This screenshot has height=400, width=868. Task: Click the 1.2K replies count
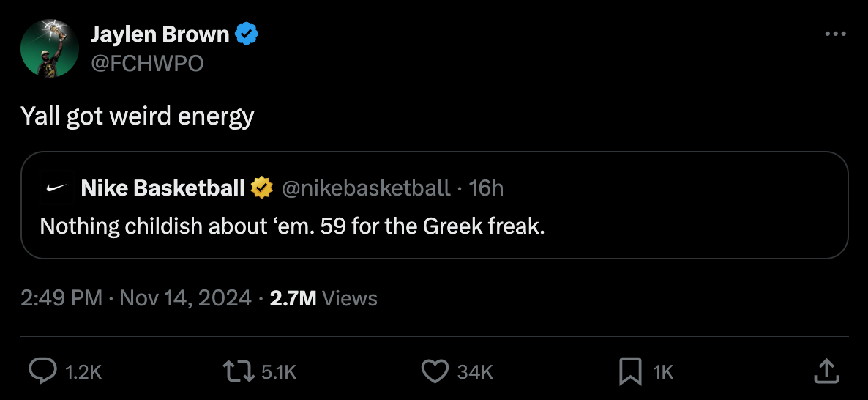[83, 372]
